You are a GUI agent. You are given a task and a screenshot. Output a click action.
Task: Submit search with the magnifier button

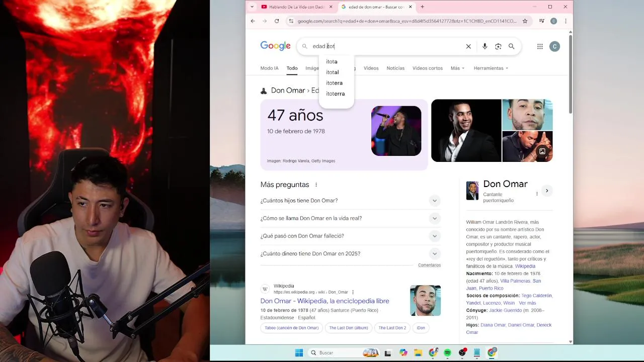[511, 46]
